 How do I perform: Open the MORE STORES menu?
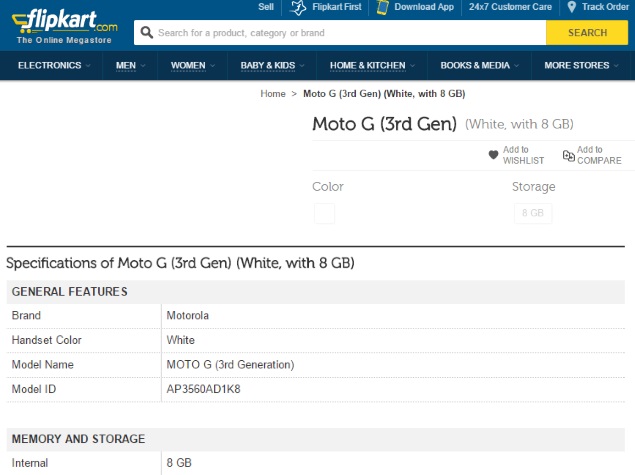(577, 65)
